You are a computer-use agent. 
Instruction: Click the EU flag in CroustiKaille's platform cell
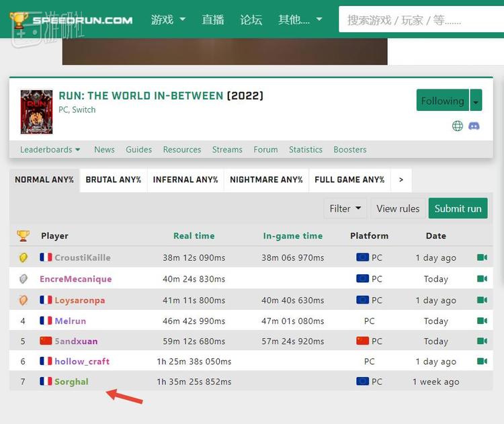coord(363,257)
